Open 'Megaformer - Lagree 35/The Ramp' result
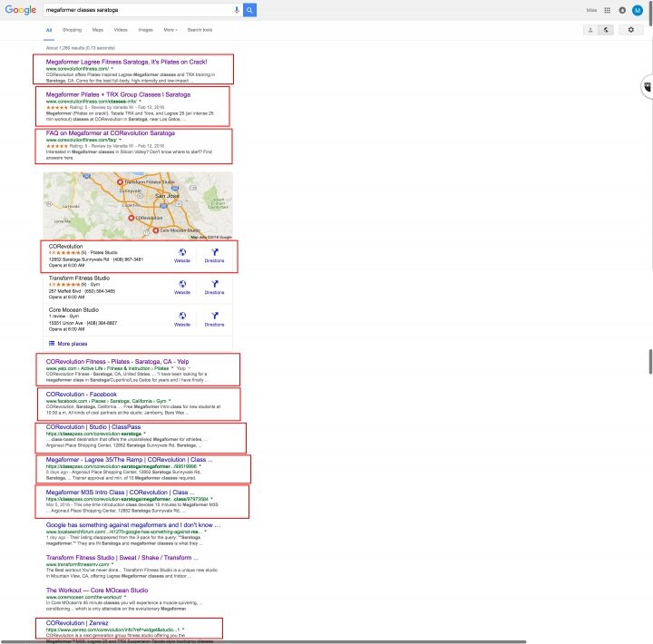The image size is (653, 644). coord(129,460)
